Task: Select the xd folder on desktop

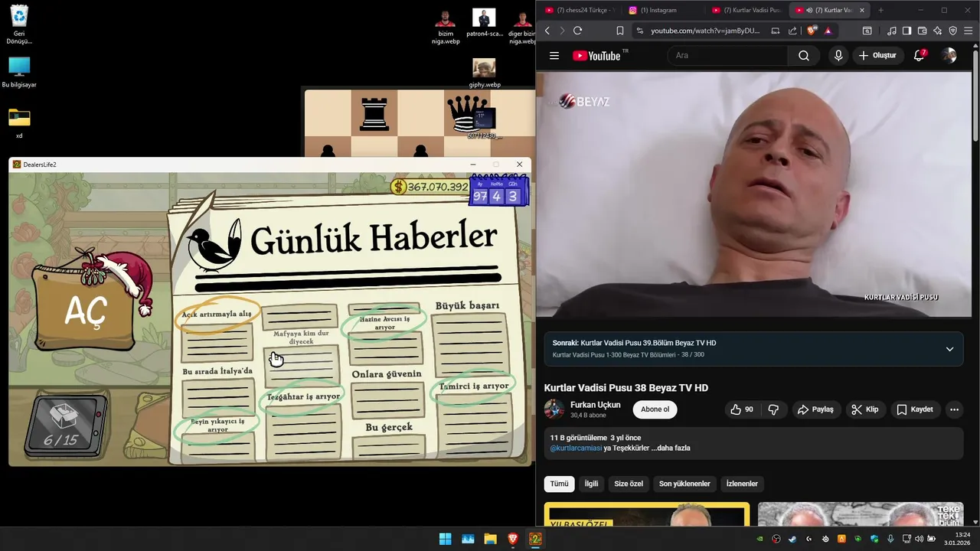Action: 19,122
